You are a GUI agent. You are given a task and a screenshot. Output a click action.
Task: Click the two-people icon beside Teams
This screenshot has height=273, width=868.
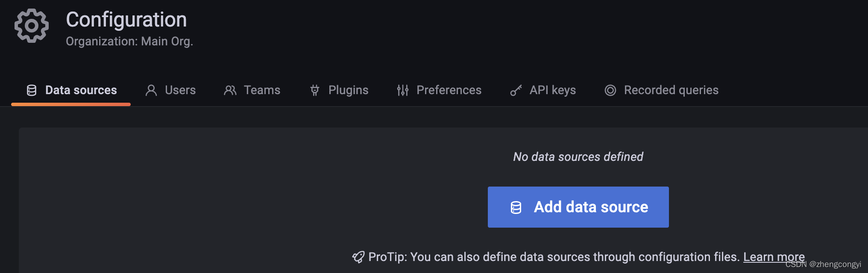[230, 90]
